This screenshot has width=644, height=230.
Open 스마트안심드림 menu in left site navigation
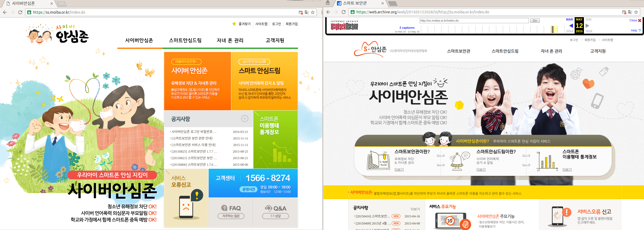tap(185, 40)
